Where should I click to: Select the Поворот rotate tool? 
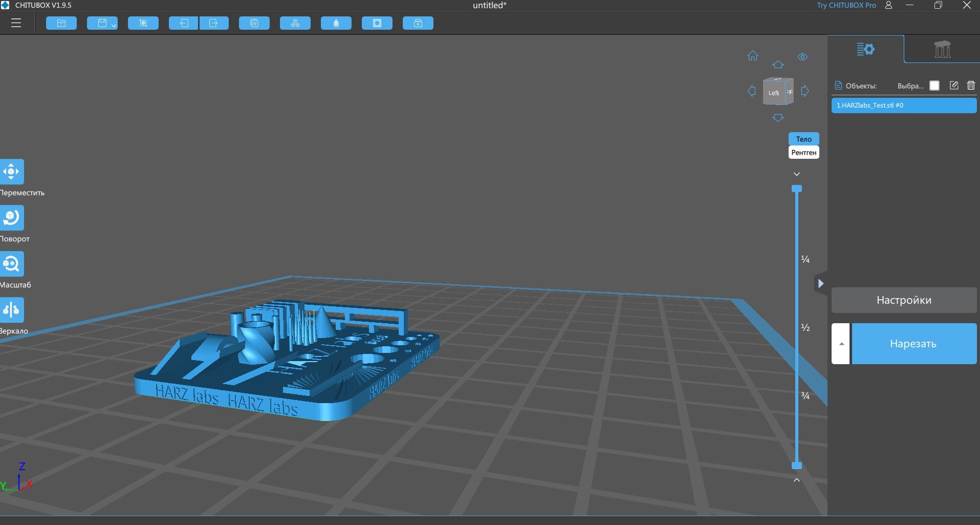pyautogui.click(x=12, y=218)
